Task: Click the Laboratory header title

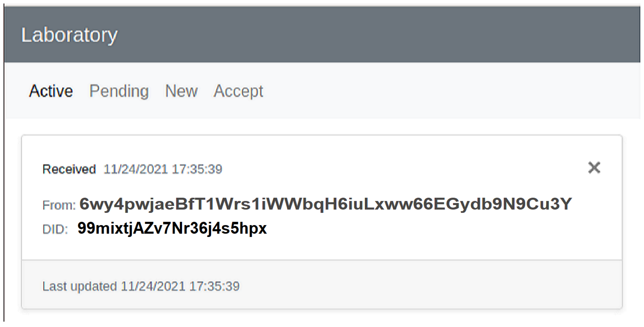Action: pyautogui.click(x=69, y=35)
